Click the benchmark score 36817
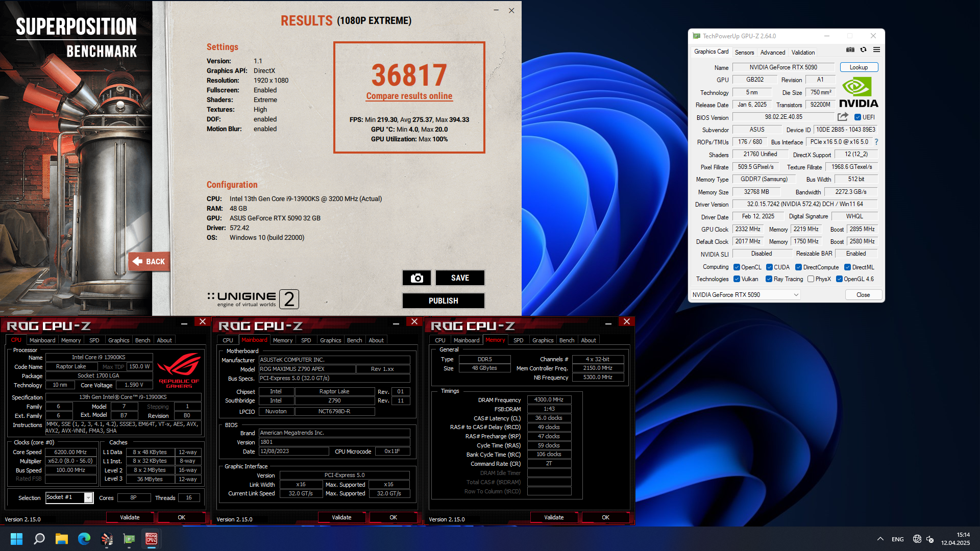 point(409,75)
